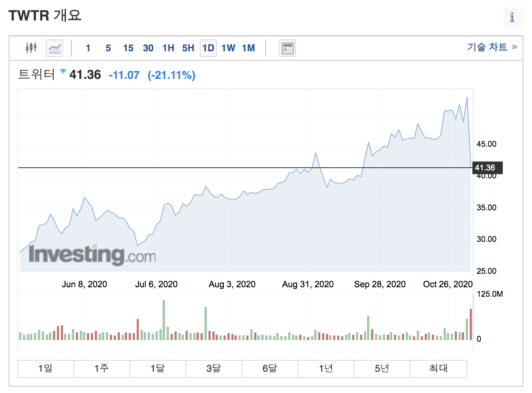
Task: Click the 125.0M volume axis label
Action: tap(490, 294)
